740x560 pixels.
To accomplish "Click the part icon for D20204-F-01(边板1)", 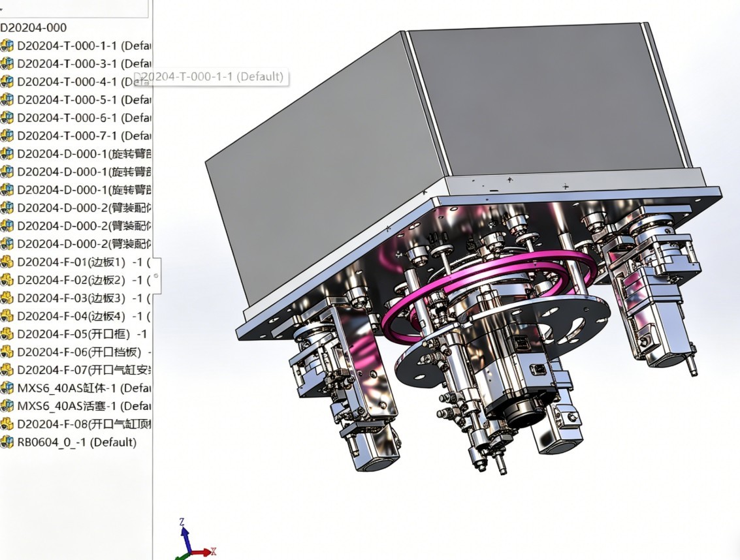I will 7,262.
